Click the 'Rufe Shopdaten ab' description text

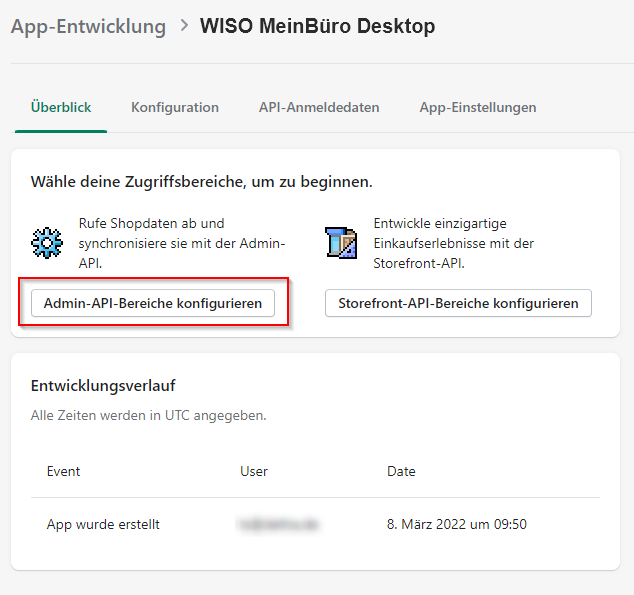(x=182, y=243)
